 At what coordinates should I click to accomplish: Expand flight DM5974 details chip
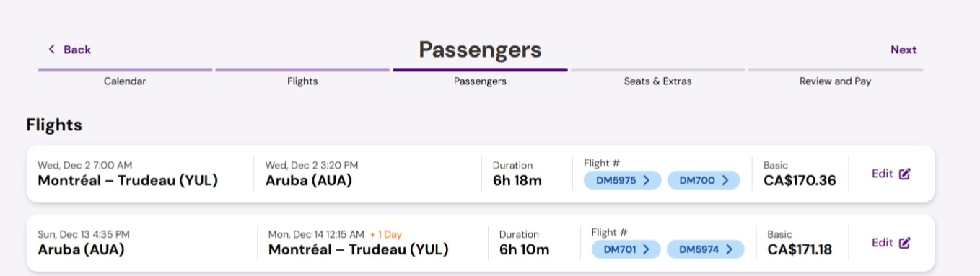pyautogui.click(x=705, y=249)
